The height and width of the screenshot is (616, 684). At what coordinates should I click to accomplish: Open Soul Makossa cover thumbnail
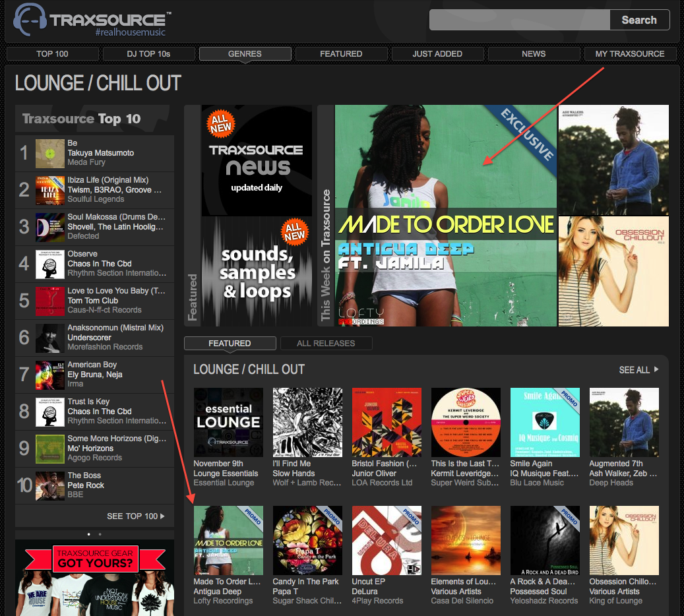click(50, 228)
